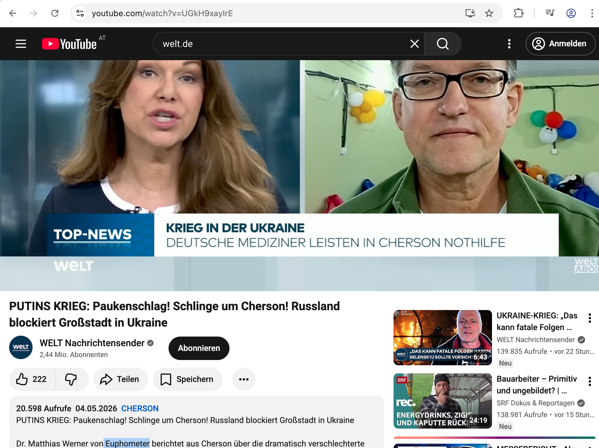Viewport: 599px width, 448px height.
Task: Like the video with thumbs-up
Action: 32,379
